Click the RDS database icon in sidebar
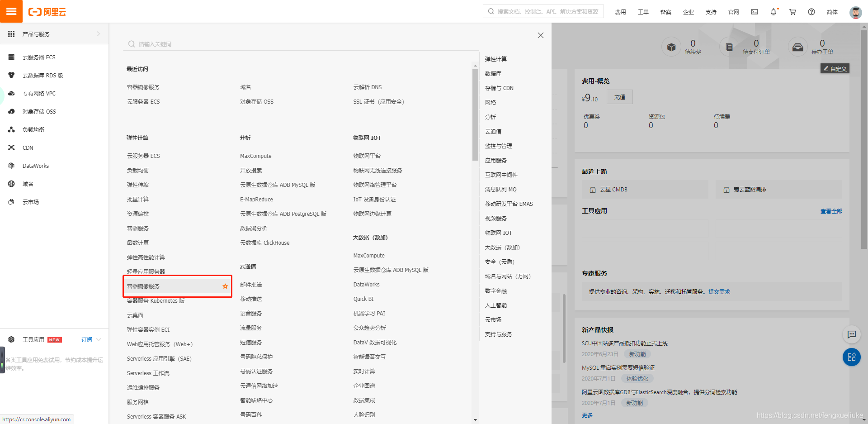868x424 pixels. pos(11,75)
